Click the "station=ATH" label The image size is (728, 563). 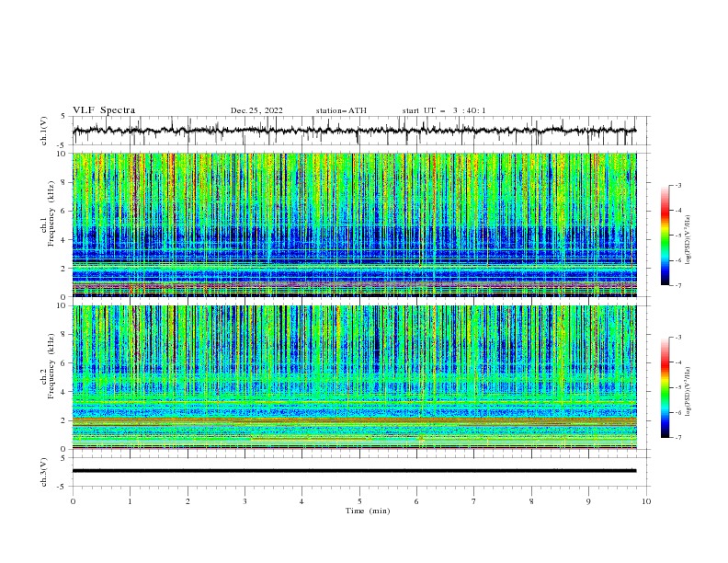tap(341, 110)
